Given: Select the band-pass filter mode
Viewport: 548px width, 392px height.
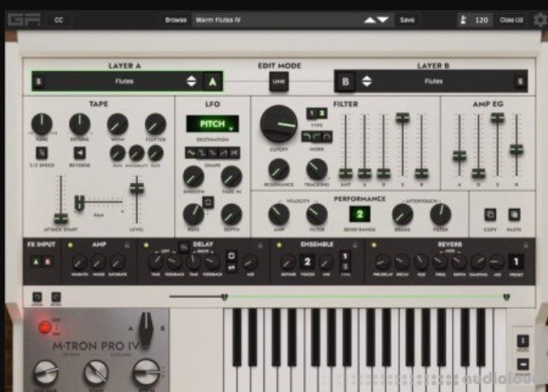Looking at the screenshot, I should click(327, 136).
